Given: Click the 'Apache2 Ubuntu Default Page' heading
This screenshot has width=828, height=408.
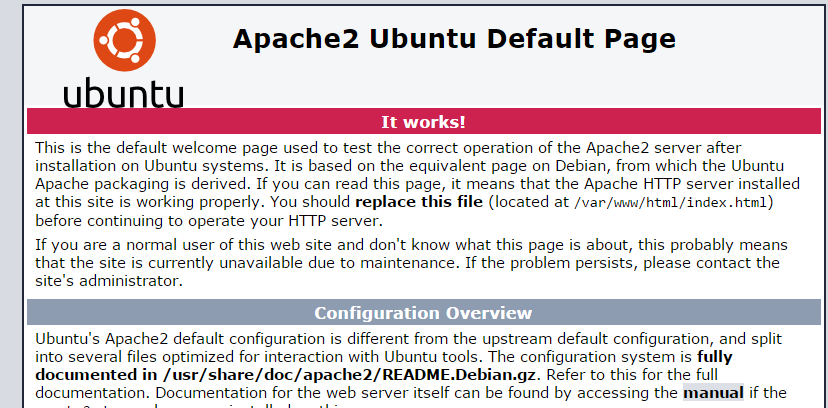Looking at the screenshot, I should click(454, 39).
